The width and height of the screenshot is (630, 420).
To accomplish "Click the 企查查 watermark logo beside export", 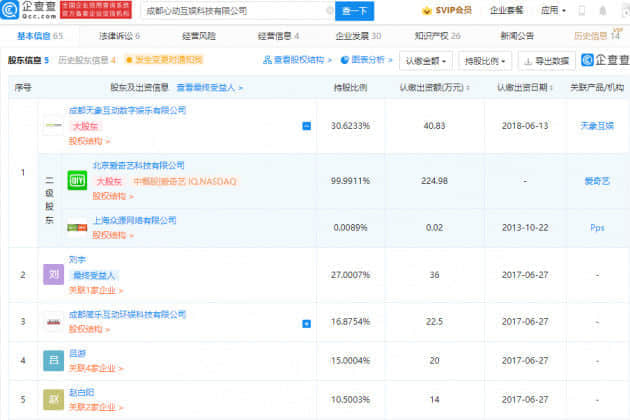I will (x=605, y=60).
